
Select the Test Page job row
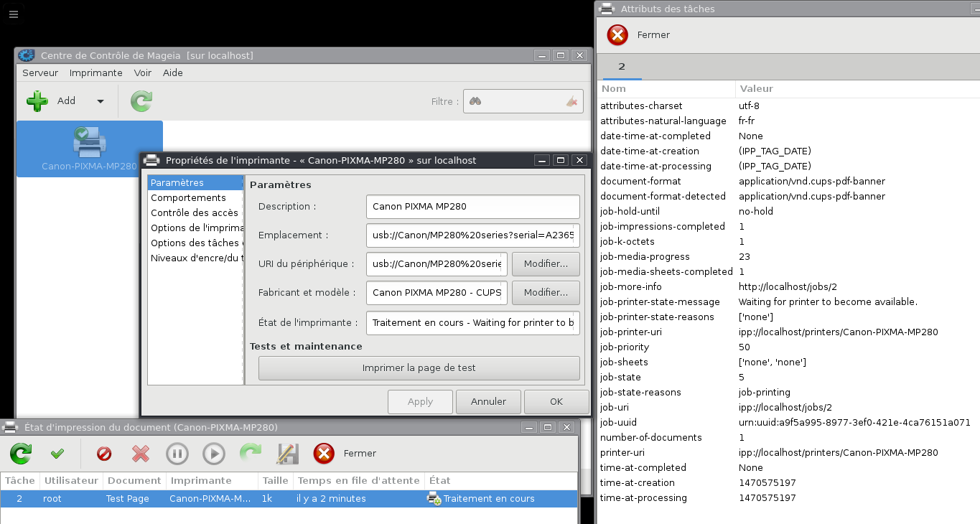289,498
